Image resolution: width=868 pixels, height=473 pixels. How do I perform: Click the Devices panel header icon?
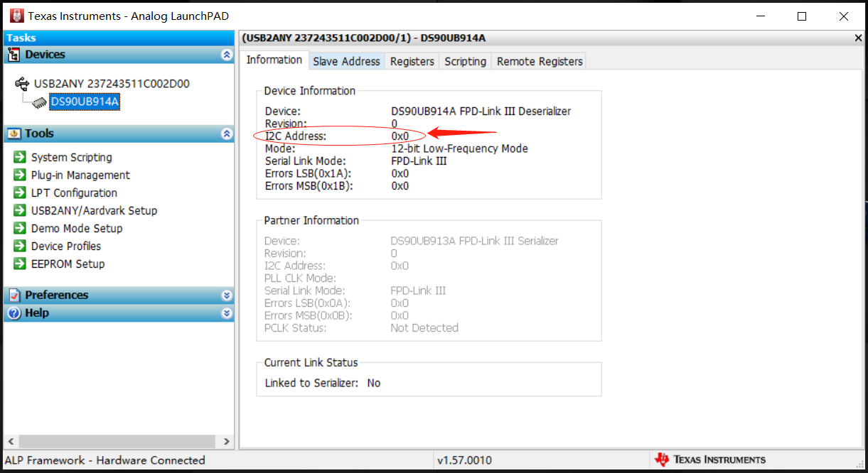click(x=14, y=55)
